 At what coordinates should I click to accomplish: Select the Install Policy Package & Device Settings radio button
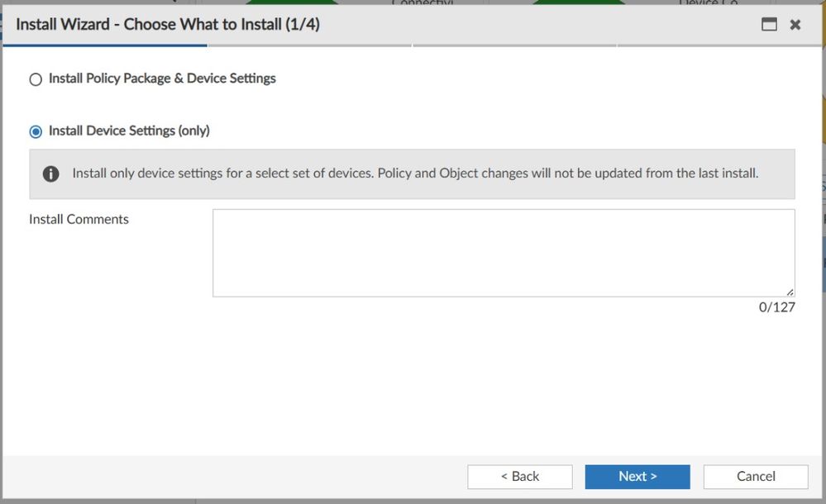point(36,79)
